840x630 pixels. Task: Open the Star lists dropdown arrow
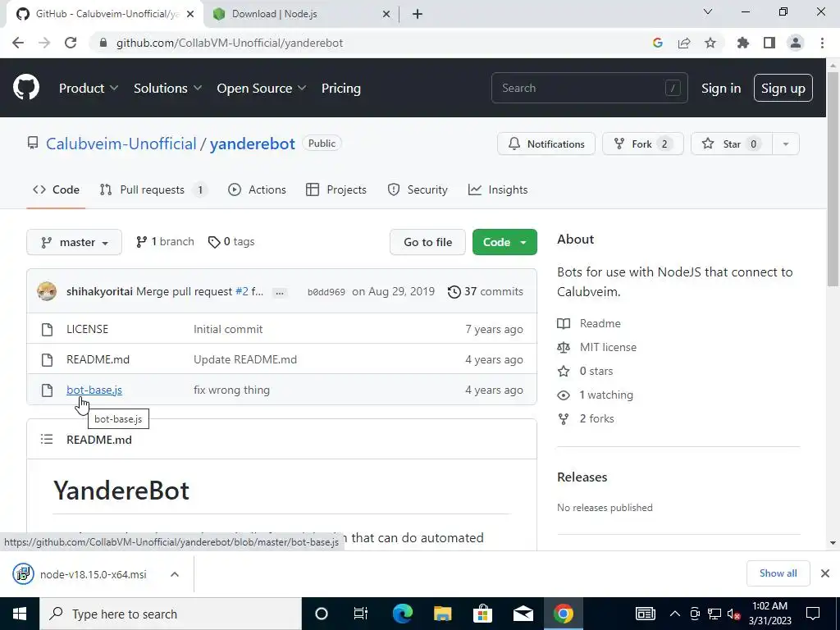pos(786,144)
